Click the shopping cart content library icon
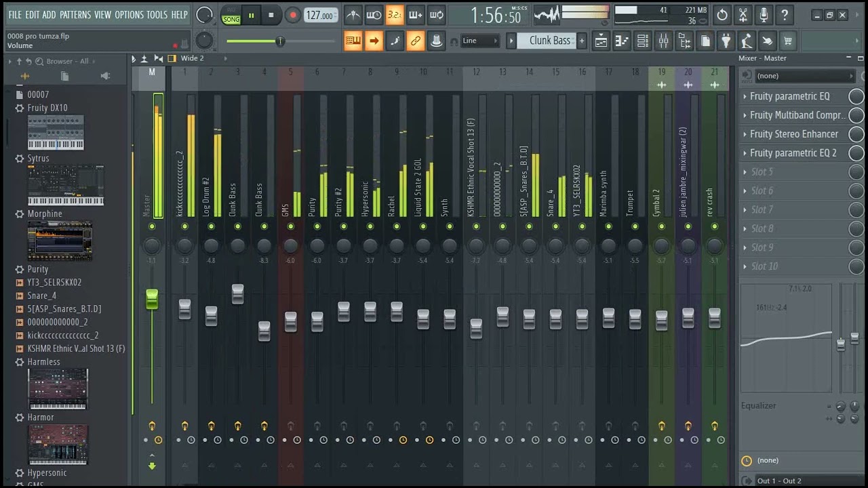 pos(788,41)
